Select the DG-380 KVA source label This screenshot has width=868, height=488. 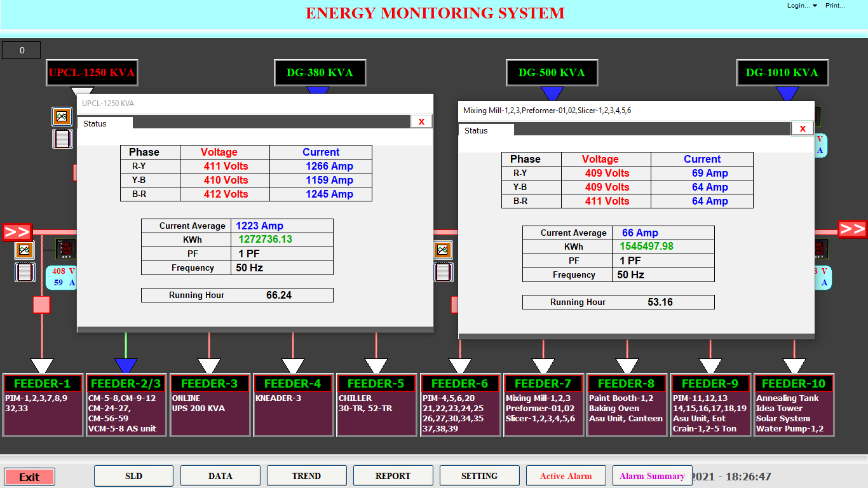tap(321, 72)
